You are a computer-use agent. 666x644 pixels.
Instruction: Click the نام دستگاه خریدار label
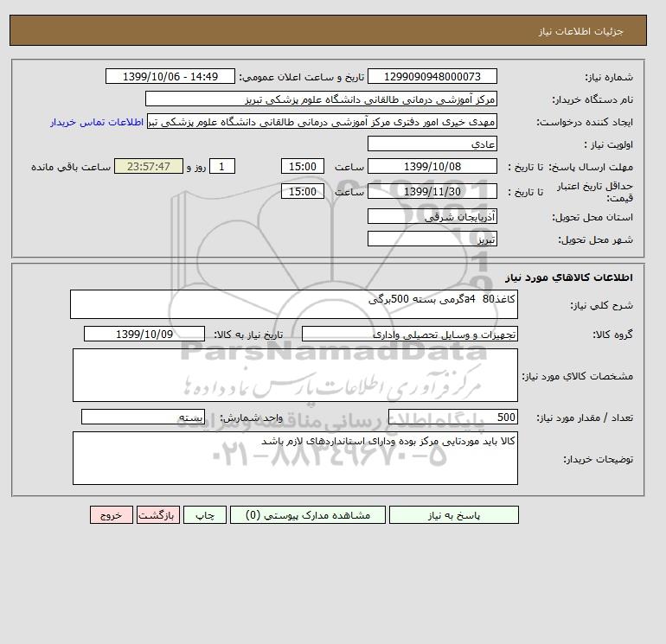click(592, 99)
